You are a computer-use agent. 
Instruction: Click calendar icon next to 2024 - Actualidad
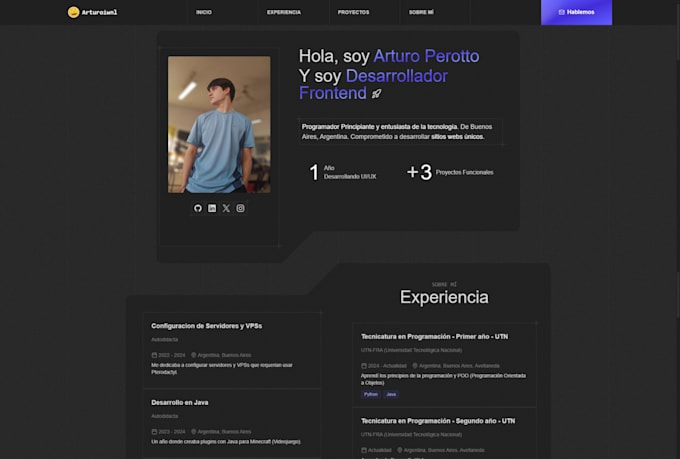tap(364, 366)
